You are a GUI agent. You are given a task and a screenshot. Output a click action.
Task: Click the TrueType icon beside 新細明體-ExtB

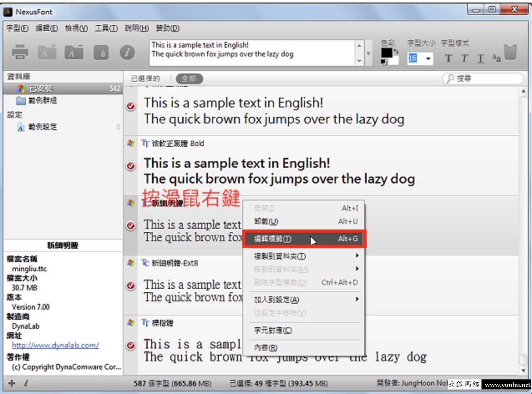point(145,263)
